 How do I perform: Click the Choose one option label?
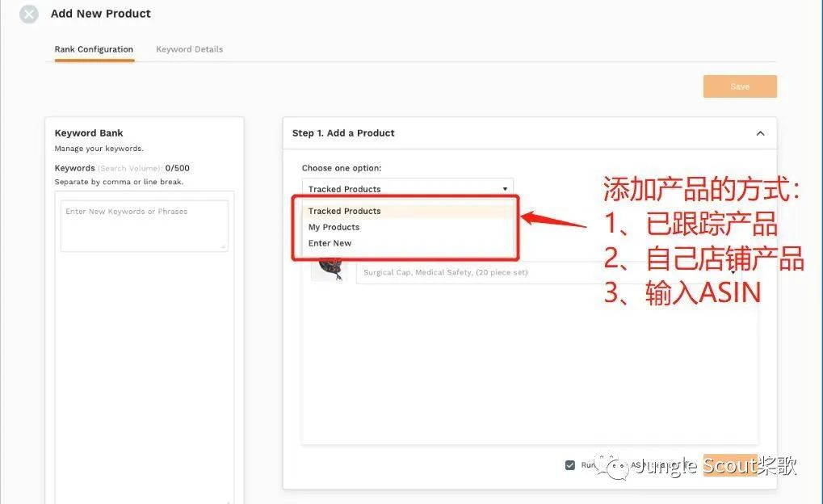342,168
